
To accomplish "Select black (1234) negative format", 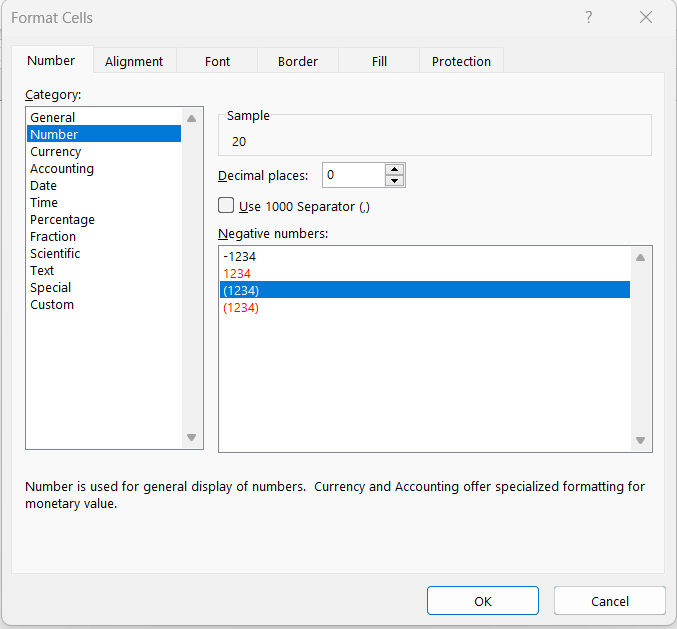I will tap(425, 291).
